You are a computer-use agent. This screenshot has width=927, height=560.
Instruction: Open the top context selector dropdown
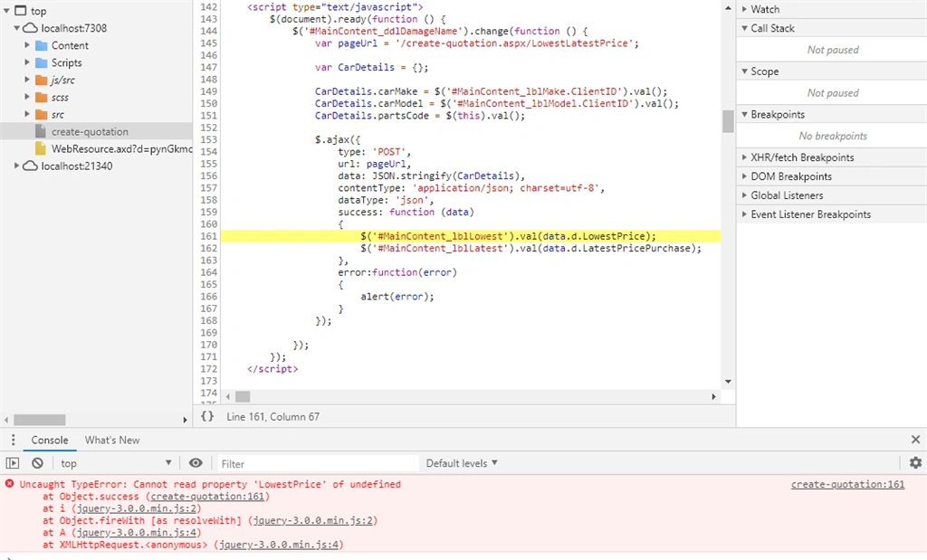click(116, 464)
